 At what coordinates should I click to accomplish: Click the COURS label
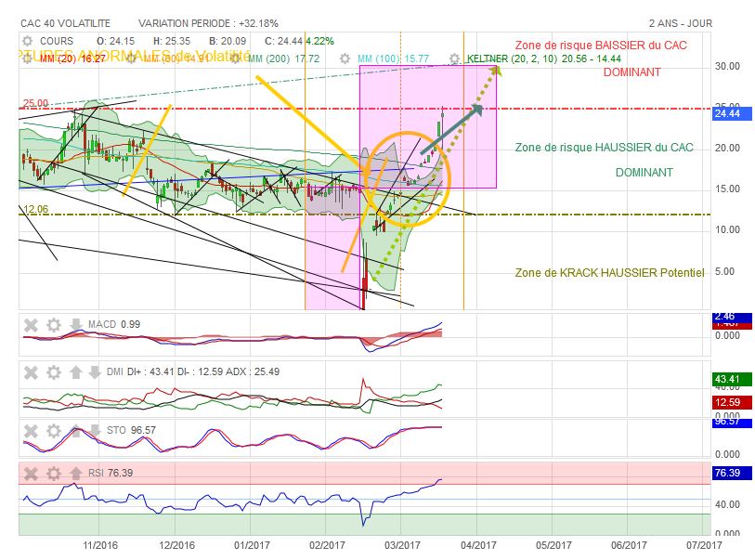click(57, 41)
